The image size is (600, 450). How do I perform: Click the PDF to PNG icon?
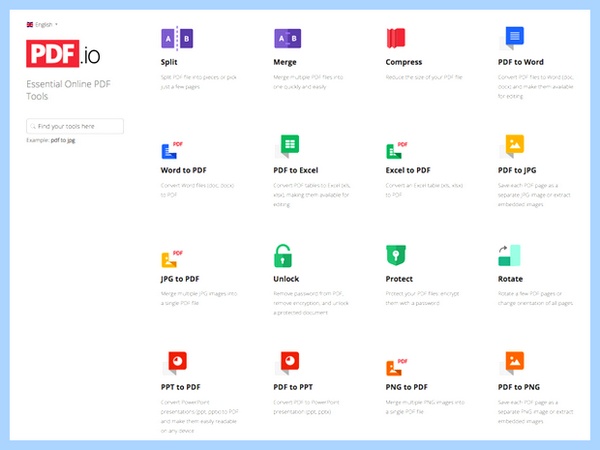(512, 363)
